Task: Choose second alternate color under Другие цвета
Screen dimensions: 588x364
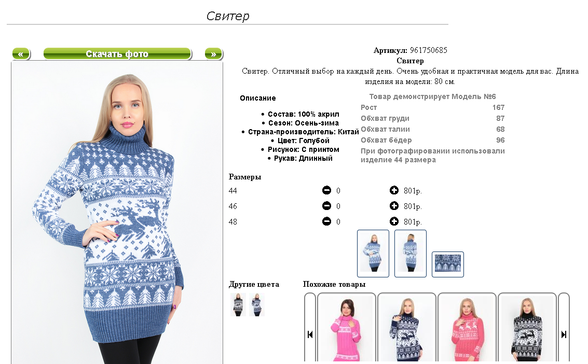Action: pyautogui.click(x=257, y=305)
